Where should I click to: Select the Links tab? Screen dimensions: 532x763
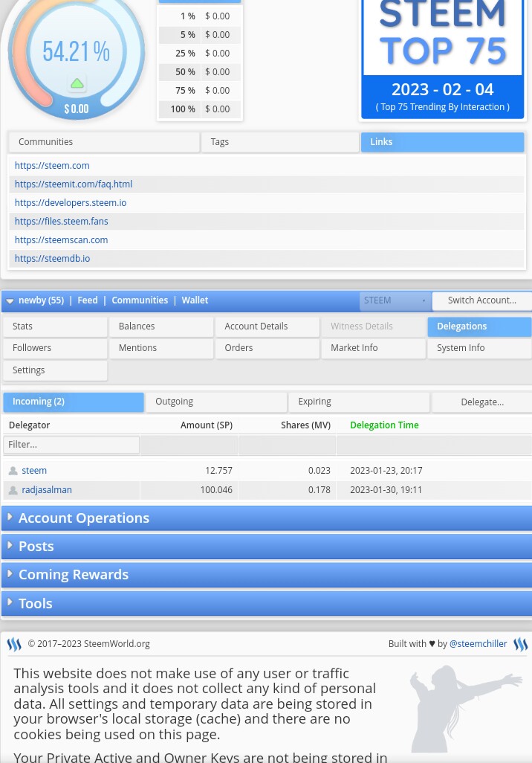(x=443, y=142)
